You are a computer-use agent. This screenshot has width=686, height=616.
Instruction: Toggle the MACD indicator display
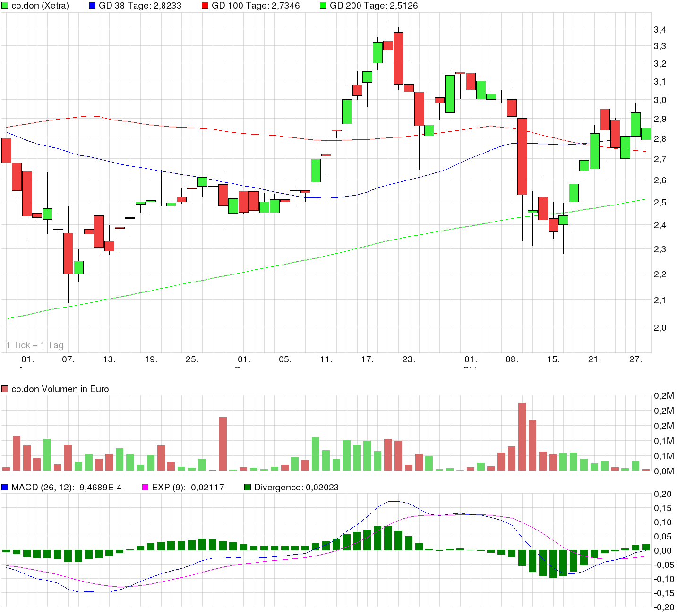point(6,486)
